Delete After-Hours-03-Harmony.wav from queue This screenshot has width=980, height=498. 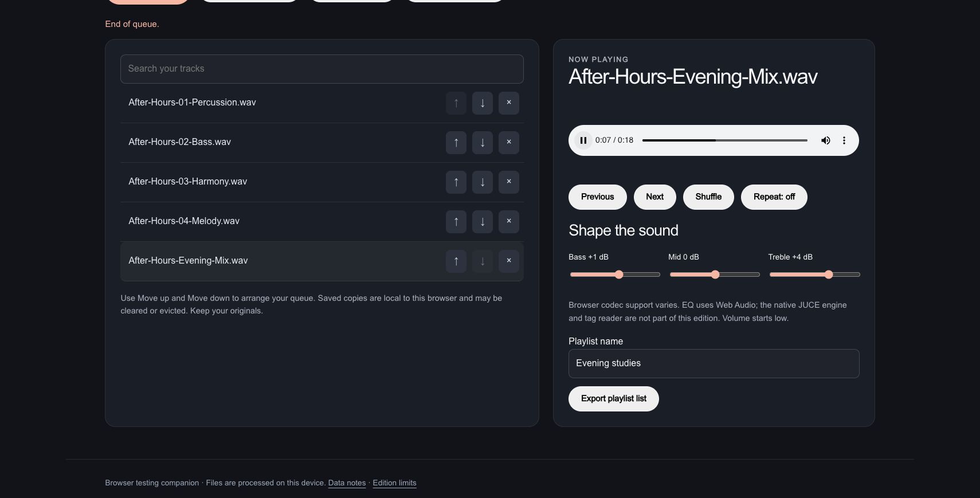(509, 182)
